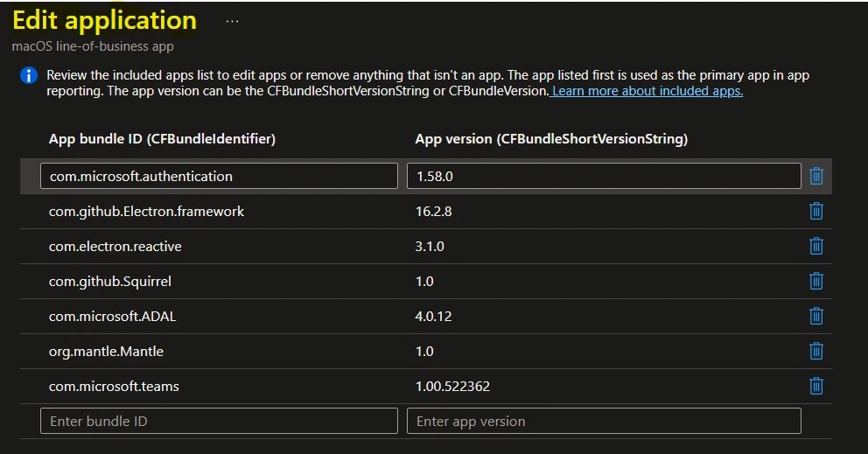Viewport: 868px width, 454px height.
Task: Select the com.microsoft.teams bundle ID
Action: tap(114, 387)
